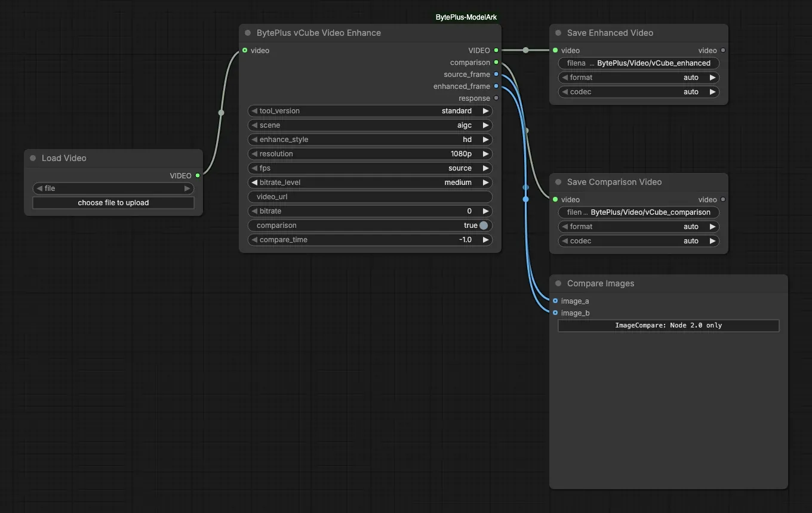
Task: Edit the vCube_enhanced filename prefix field
Action: tap(639, 63)
